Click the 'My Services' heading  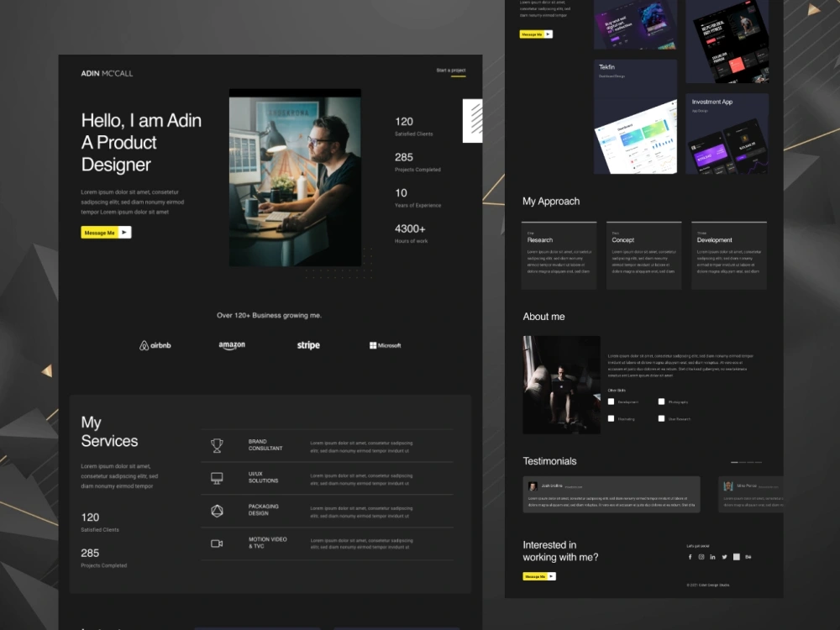click(109, 432)
